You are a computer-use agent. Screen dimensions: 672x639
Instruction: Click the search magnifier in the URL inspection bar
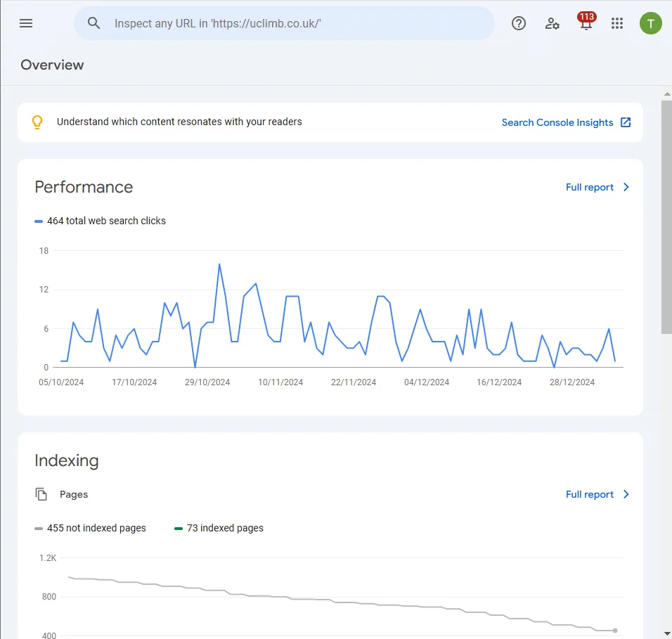93,23
